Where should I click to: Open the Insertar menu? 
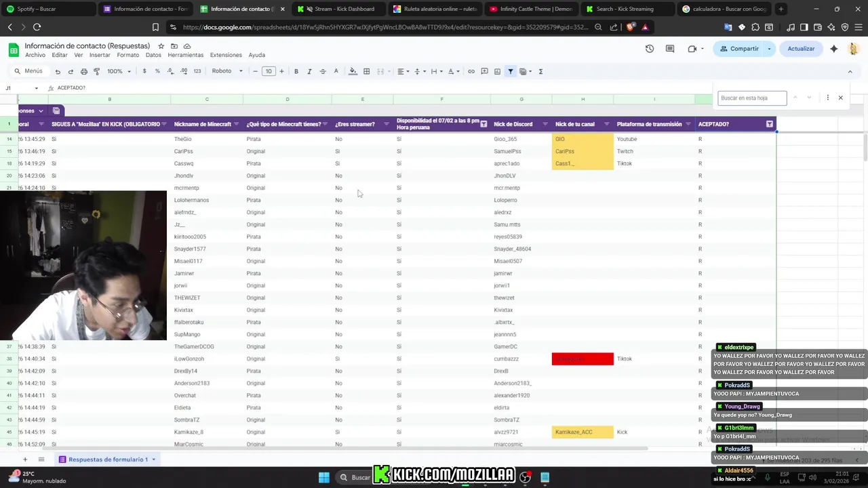pos(100,55)
